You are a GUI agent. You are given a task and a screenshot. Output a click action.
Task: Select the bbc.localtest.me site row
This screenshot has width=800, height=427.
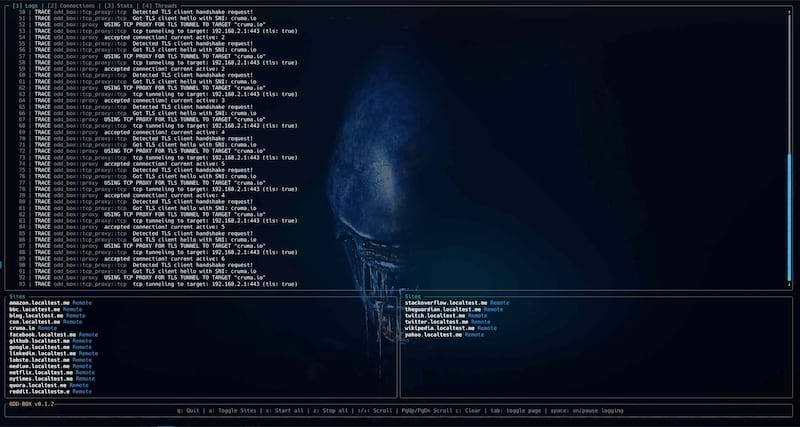[x=45, y=309]
